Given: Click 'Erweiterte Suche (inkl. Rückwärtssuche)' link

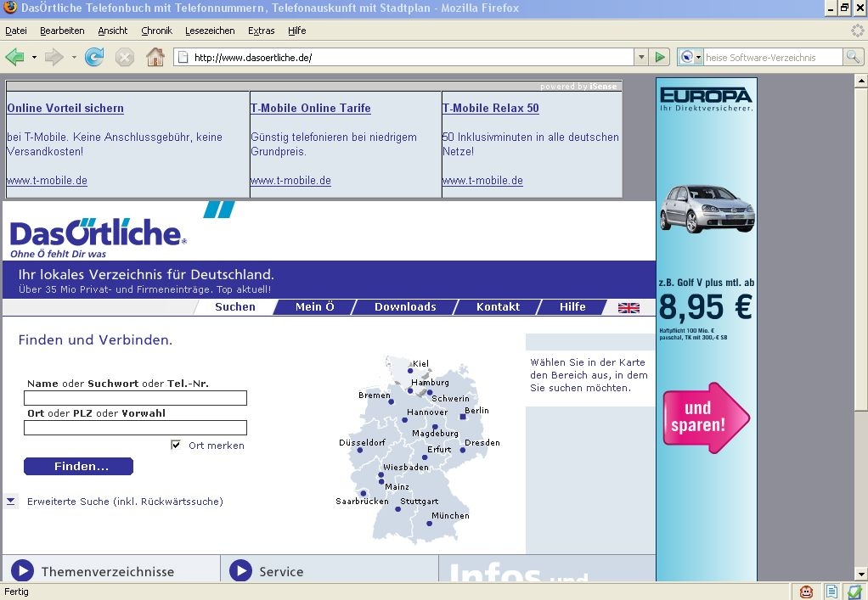Looking at the screenshot, I should click(125, 502).
